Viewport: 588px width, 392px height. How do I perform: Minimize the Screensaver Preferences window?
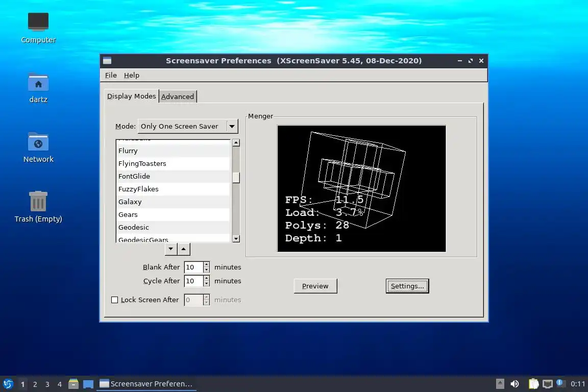coord(460,61)
